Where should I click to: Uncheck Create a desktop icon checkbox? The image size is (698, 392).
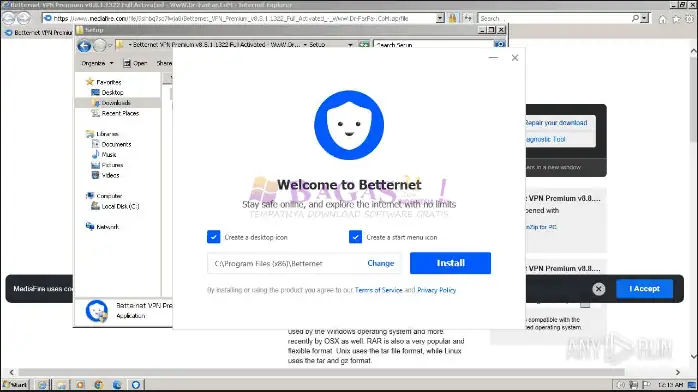(x=214, y=237)
